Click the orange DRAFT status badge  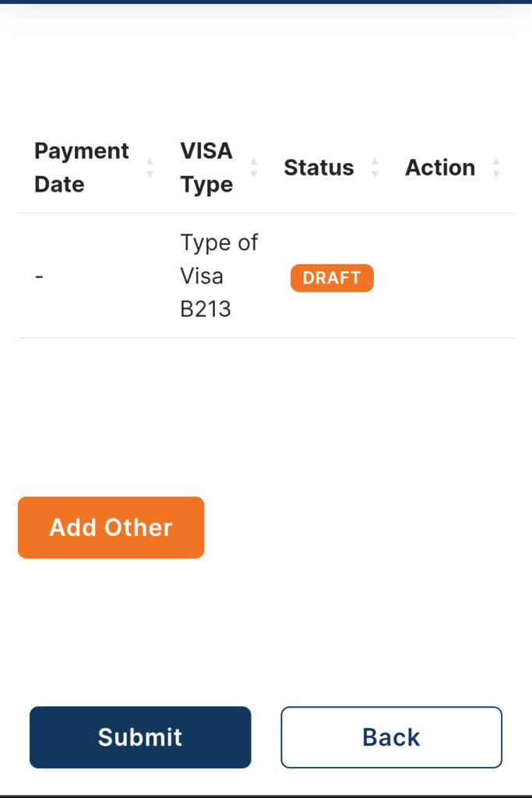click(332, 278)
